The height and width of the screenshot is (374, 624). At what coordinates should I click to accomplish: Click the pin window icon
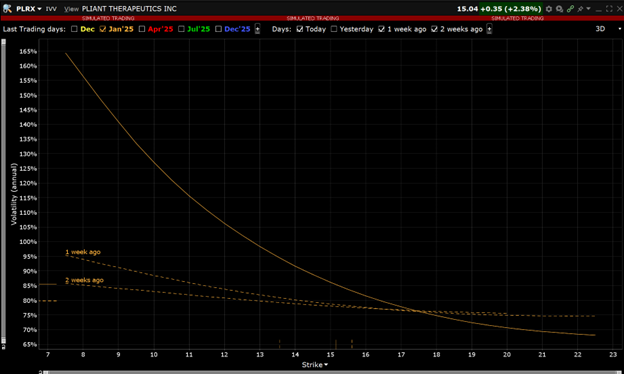pos(581,9)
